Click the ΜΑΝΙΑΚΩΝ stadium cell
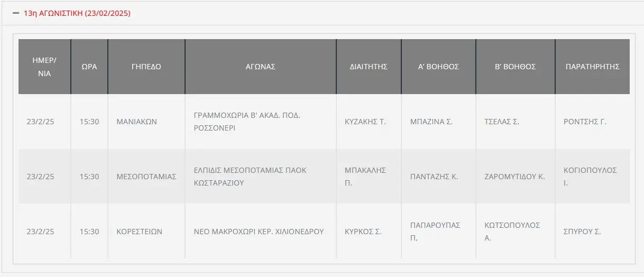Image resolution: width=644 pixels, height=277 pixels. tap(136, 122)
